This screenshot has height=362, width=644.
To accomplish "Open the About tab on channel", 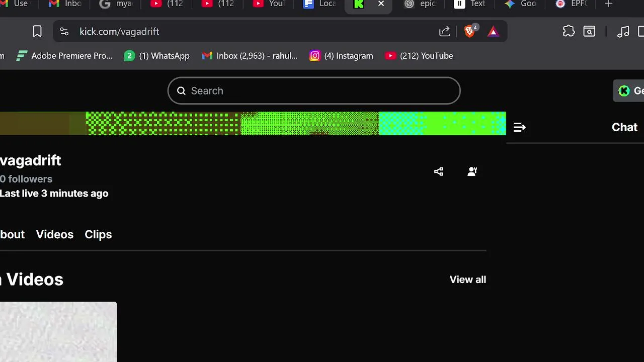I will coord(12,234).
